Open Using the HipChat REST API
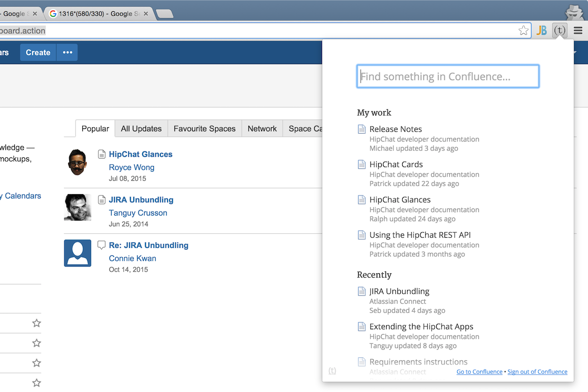This screenshot has width=588, height=392. pyautogui.click(x=420, y=235)
